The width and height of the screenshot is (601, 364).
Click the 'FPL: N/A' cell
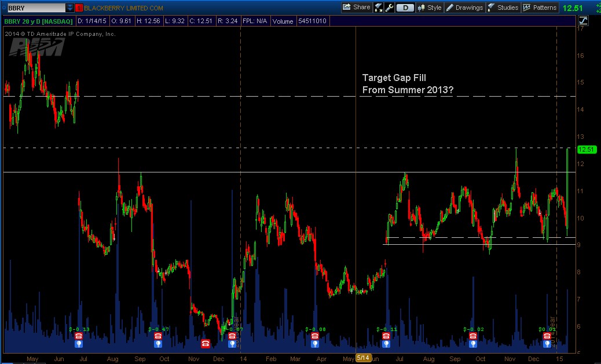[255, 21]
